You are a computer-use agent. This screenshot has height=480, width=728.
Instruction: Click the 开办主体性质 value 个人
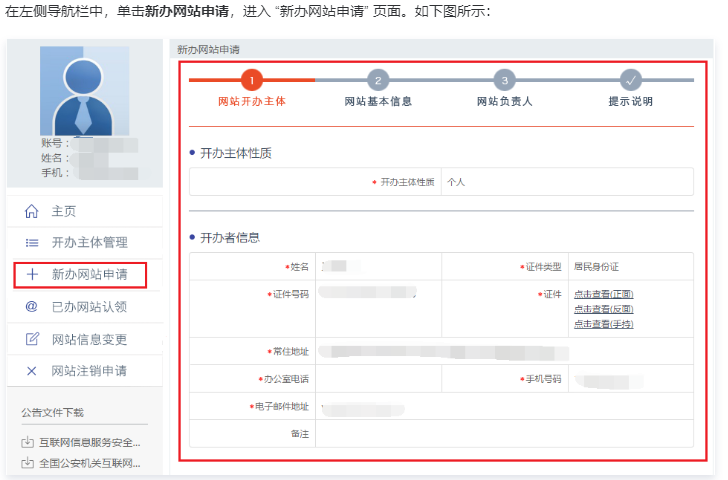click(x=457, y=182)
